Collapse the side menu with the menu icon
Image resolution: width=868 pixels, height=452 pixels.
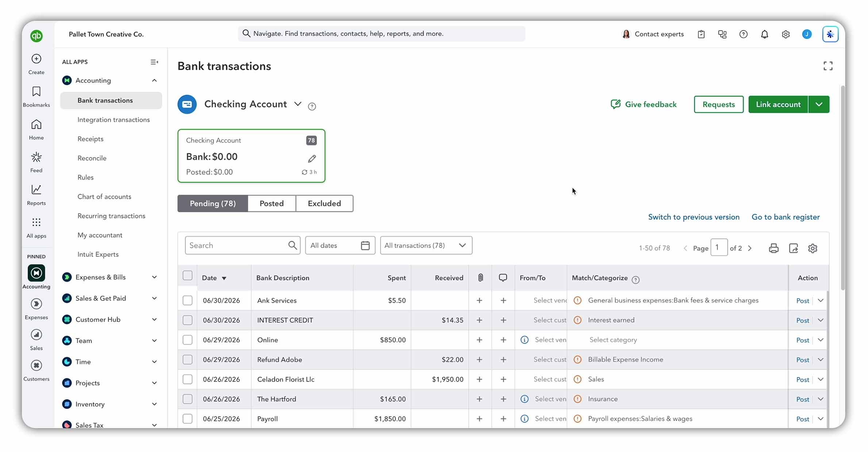click(x=154, y=62)
